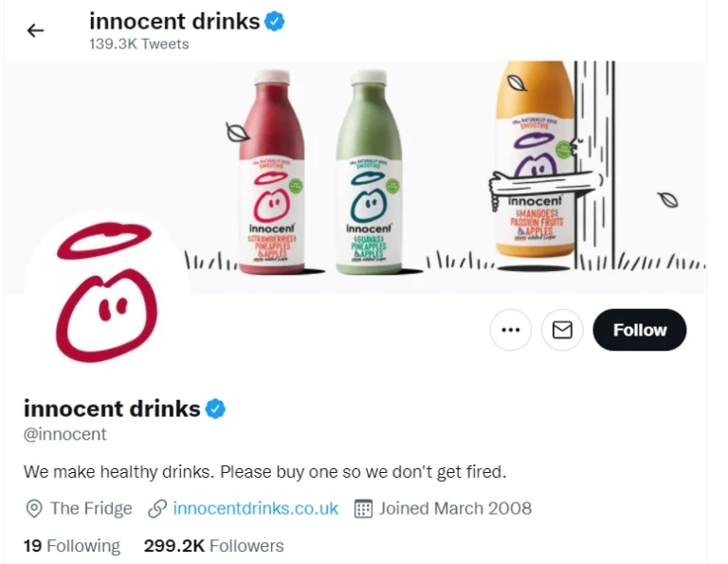Click the verified badge beside the profile name

(216, 409)
